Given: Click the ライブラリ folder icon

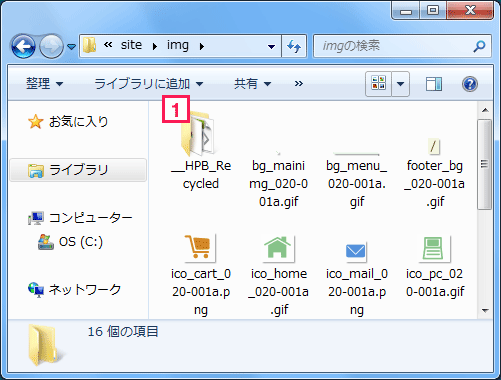Looking at the screenshot, I should pos(36,170).
